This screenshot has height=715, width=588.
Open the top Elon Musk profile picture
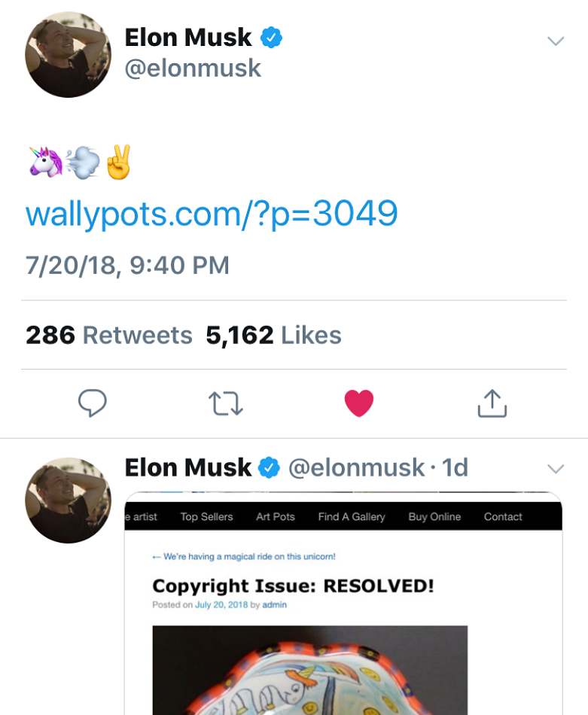(68, 54)
